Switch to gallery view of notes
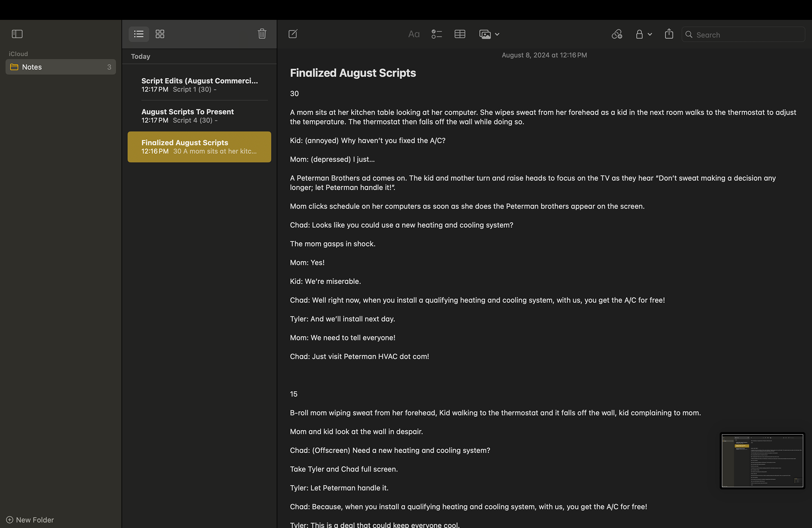The width and height of the screenshot is (812, 528). tap(160, 34)
